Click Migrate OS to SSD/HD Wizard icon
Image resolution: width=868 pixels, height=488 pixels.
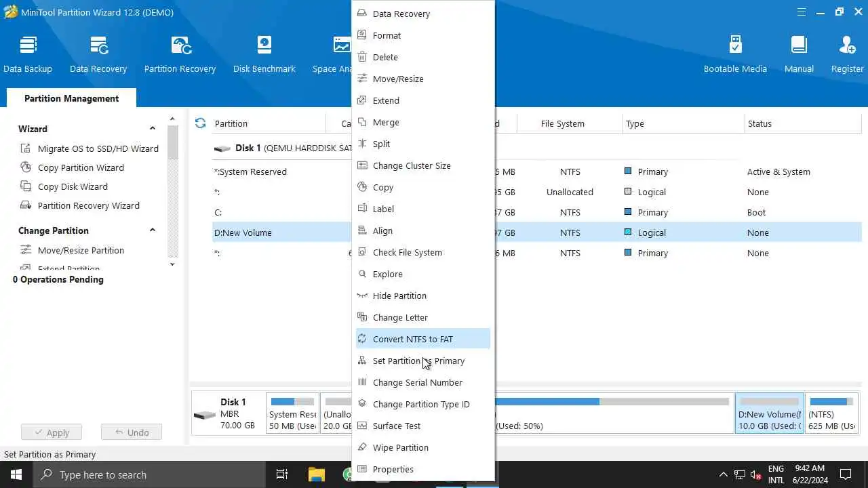click(26, 148)
